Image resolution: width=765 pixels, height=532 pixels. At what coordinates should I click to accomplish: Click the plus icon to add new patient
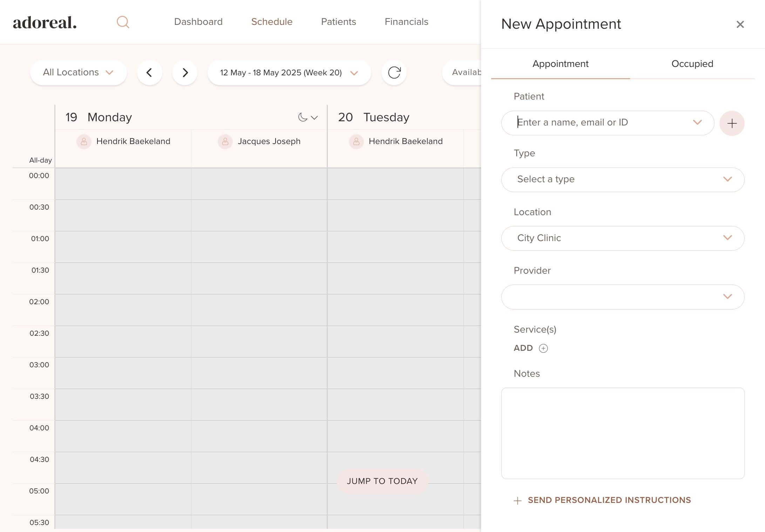coord(732,123)
